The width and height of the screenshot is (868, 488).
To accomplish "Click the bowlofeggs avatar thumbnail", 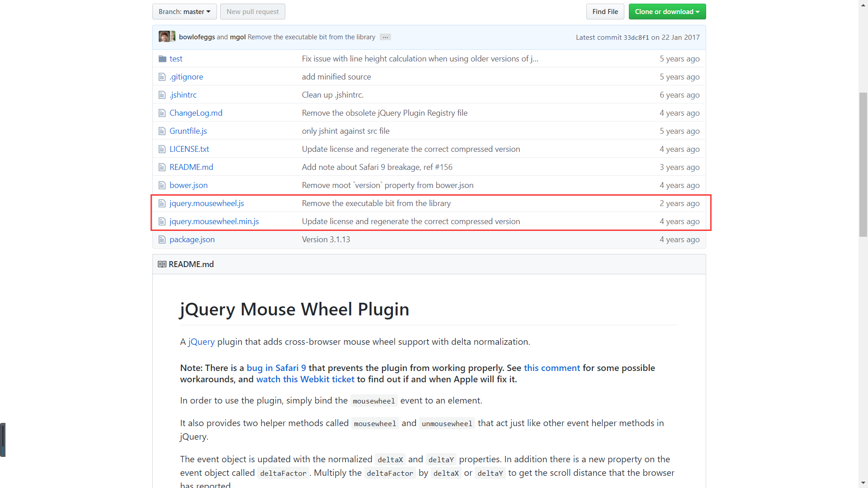I will [x=165, y=37].
